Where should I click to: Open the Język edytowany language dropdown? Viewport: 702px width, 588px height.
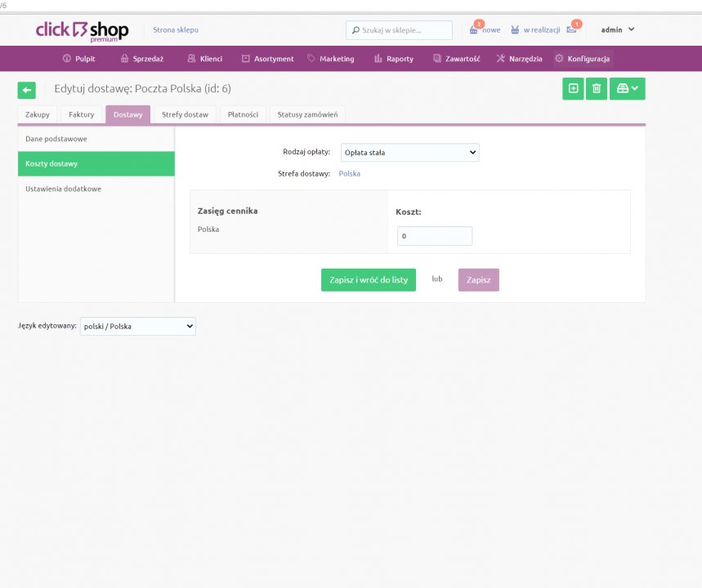point(138,326)
